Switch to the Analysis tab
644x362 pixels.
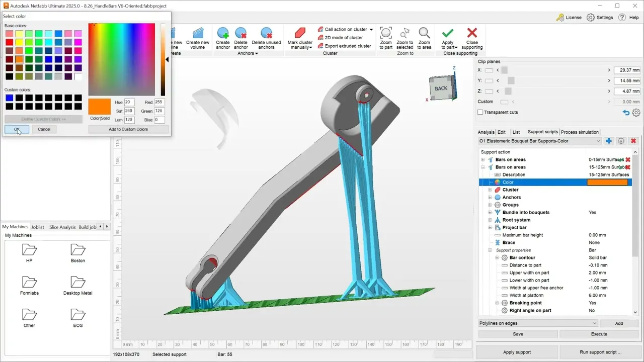[x=486, y=132]
